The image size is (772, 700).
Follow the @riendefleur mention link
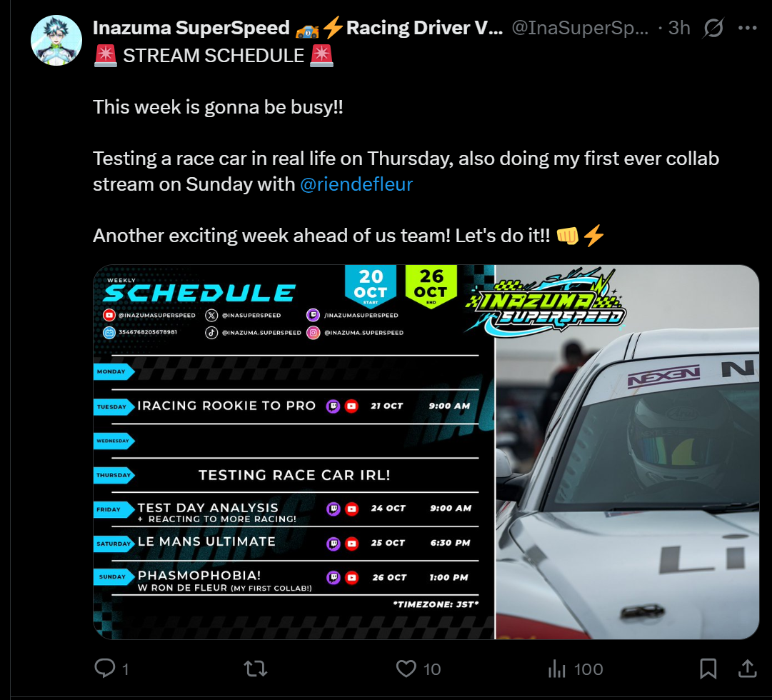(356, 184)
